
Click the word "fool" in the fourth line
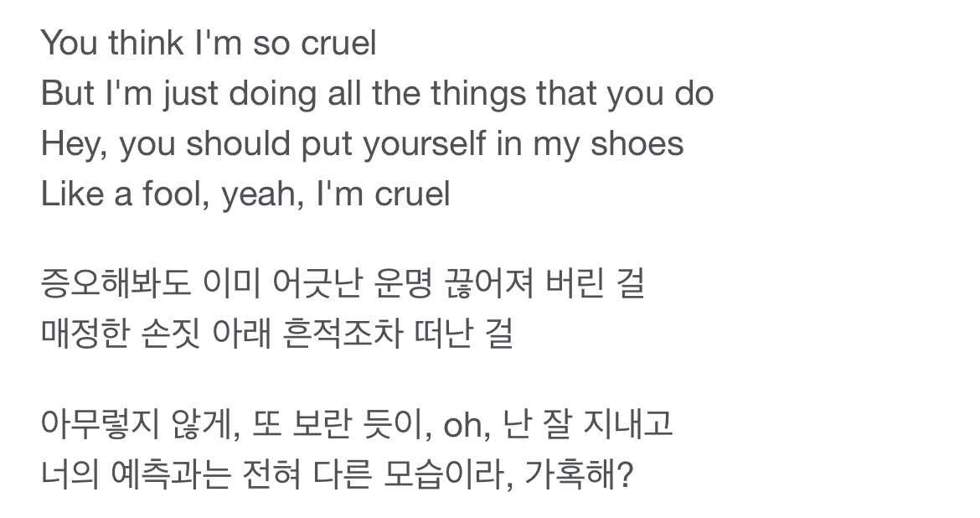(174, 194)
